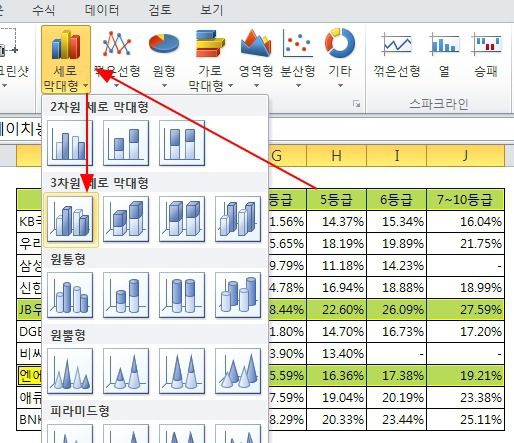
Task: Select column J header
Action: (x=465, y=155)
